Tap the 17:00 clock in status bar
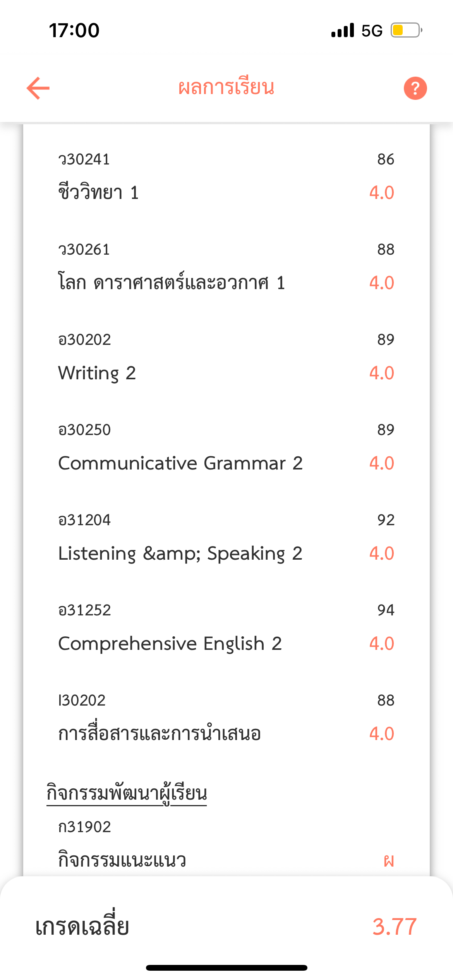 click(74, 30)
